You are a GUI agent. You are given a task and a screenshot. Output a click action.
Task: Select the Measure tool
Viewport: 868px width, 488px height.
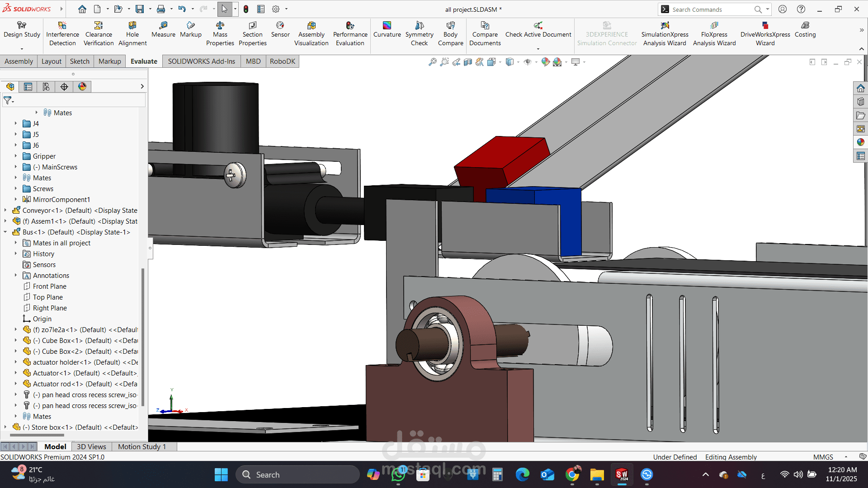point(163,30)
